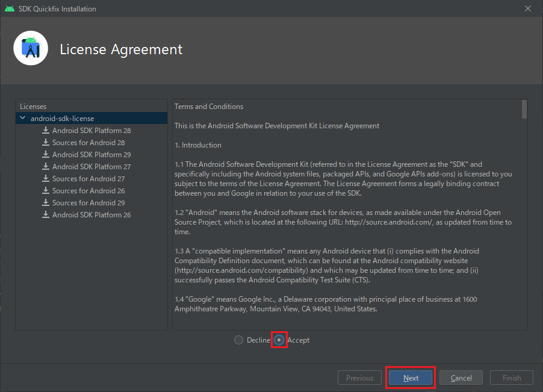This screenshot has width=543, height=392.
Task: Select Android SDK Platform 28 entry
Action: [92, 131]
